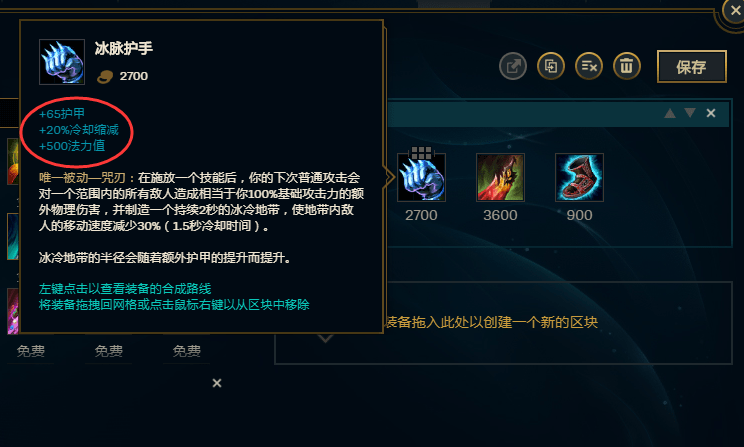Click the 保存 save button
The width and height of the screenshot is (744, 447).
692,66
